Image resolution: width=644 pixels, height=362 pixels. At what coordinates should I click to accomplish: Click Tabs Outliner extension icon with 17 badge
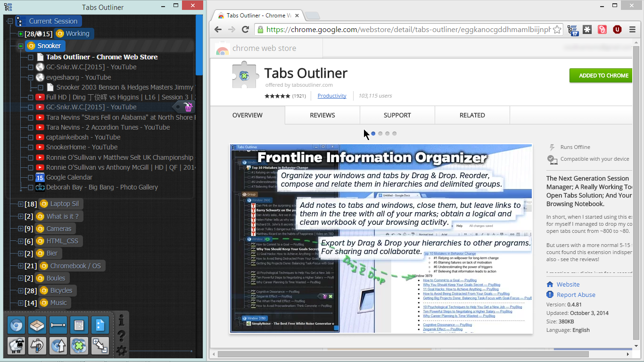[573, 30]
